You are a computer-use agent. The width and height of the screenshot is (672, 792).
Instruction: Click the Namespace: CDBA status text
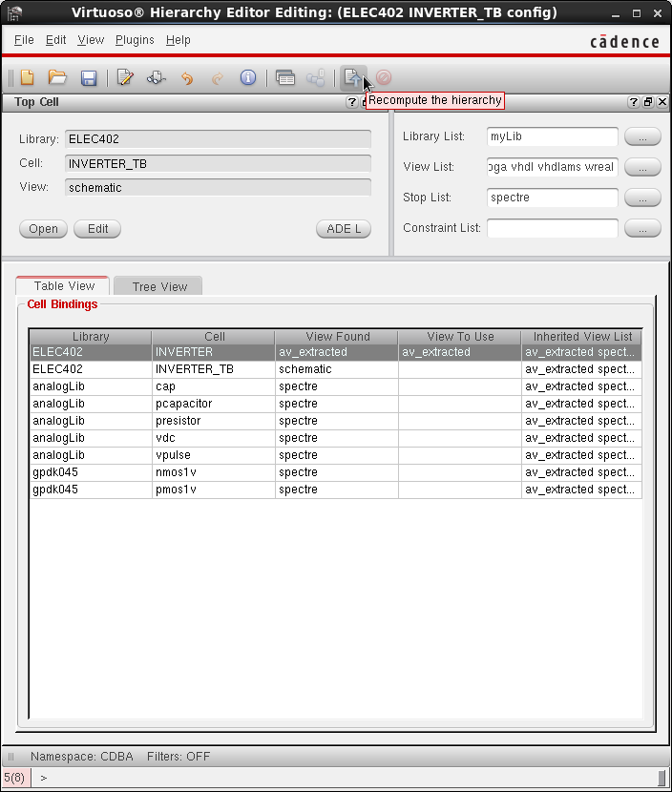tap(82, 756)
